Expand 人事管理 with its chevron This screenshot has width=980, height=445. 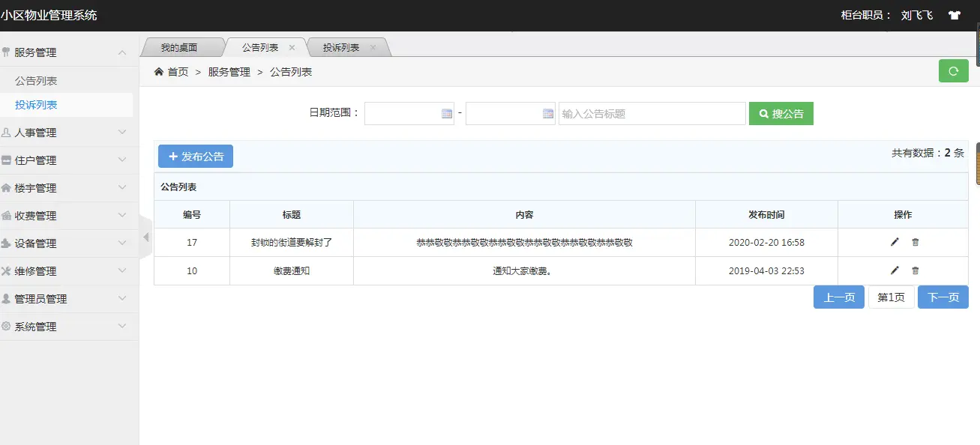(x=122, y=133)
